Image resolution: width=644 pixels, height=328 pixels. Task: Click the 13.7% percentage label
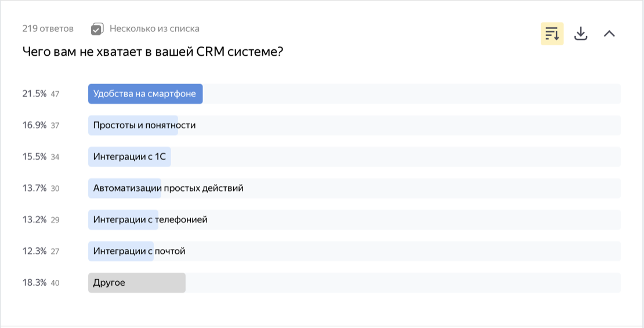click(x=34, y=188)
